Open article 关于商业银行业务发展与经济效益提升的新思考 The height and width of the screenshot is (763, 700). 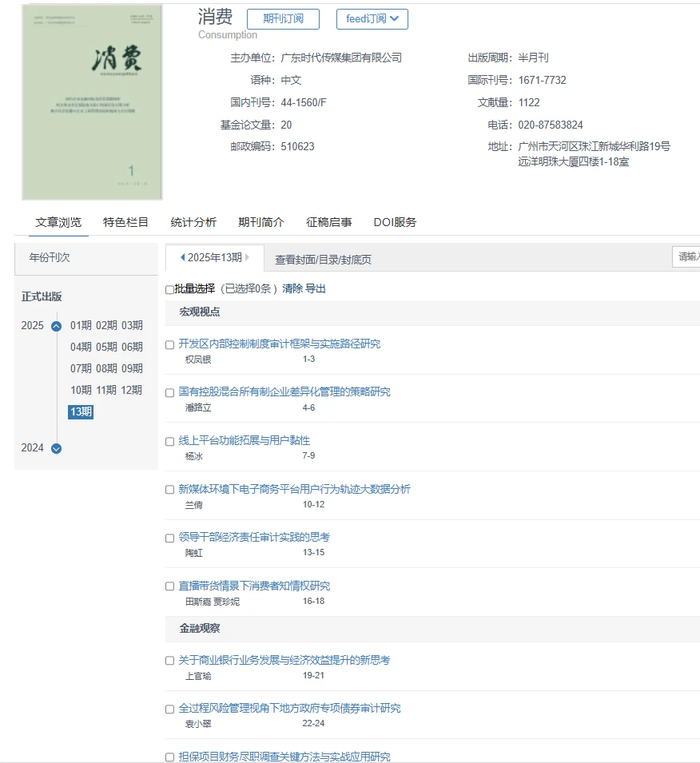284,660
